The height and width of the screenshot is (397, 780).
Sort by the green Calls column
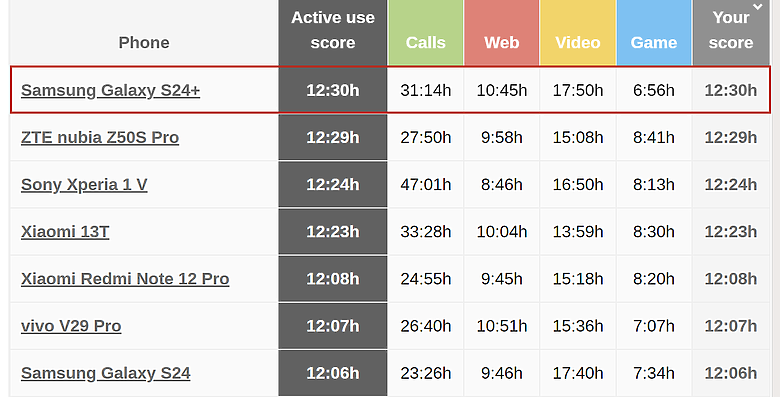tap(425, 32)
